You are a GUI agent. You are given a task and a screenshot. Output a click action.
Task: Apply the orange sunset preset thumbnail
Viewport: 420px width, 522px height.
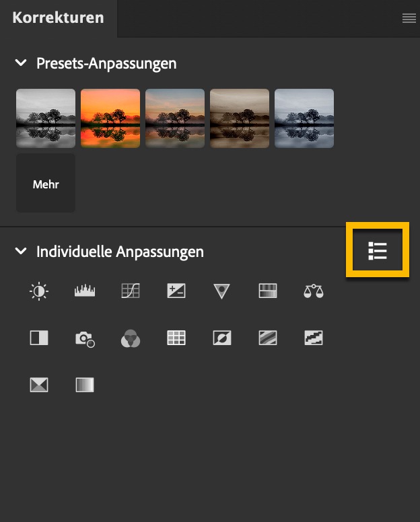pyautogui.click(x=110, y=118)
